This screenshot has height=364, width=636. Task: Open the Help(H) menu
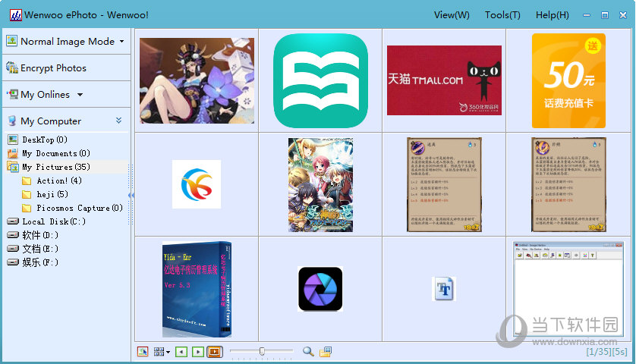click(x=552, y=15)
